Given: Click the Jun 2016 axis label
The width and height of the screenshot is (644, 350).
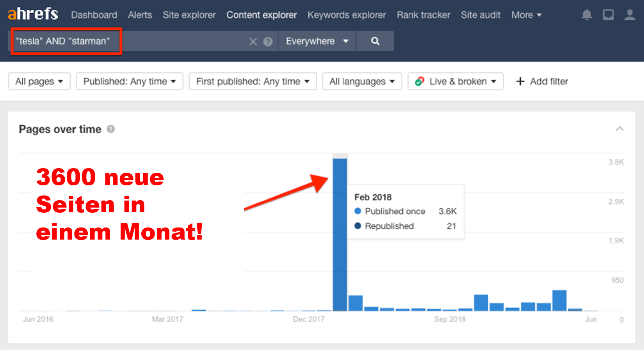Looking at the screenshot, I should point(38,319).
